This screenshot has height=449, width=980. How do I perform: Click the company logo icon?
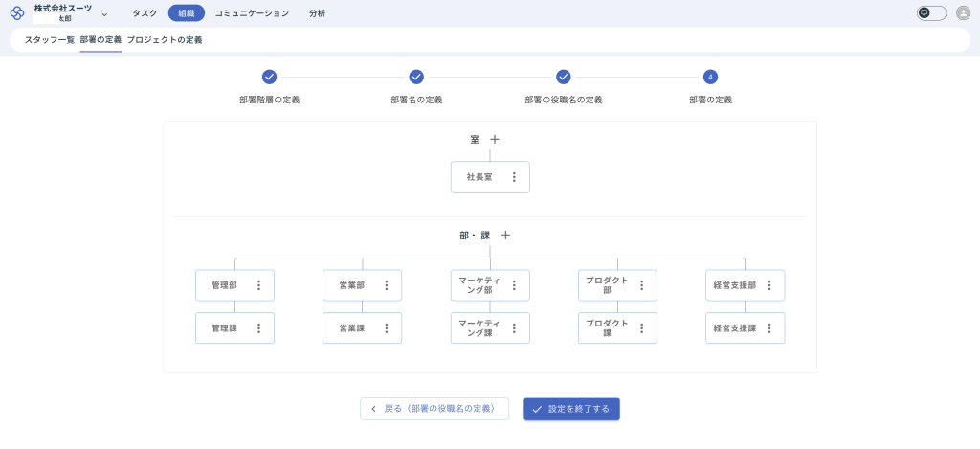17,13
